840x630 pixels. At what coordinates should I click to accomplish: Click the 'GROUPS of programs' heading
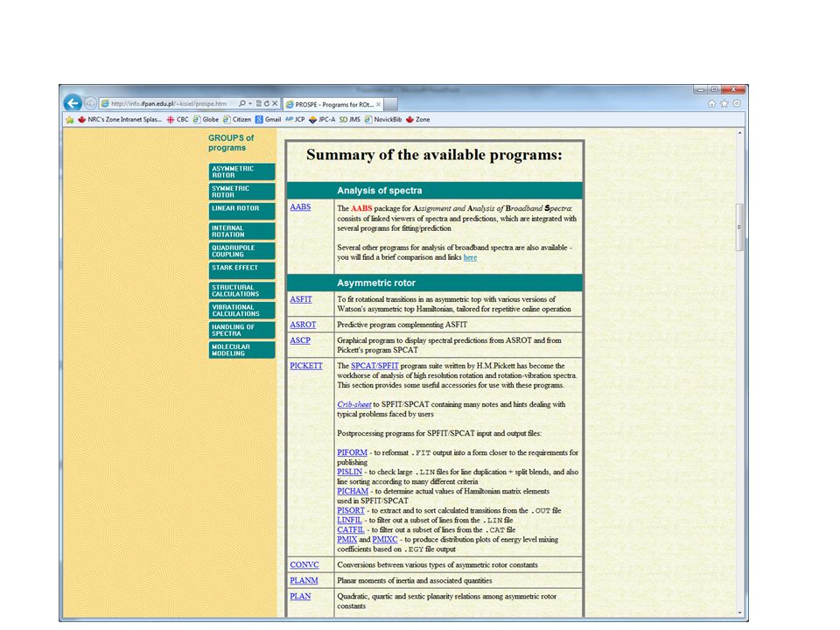231,143
